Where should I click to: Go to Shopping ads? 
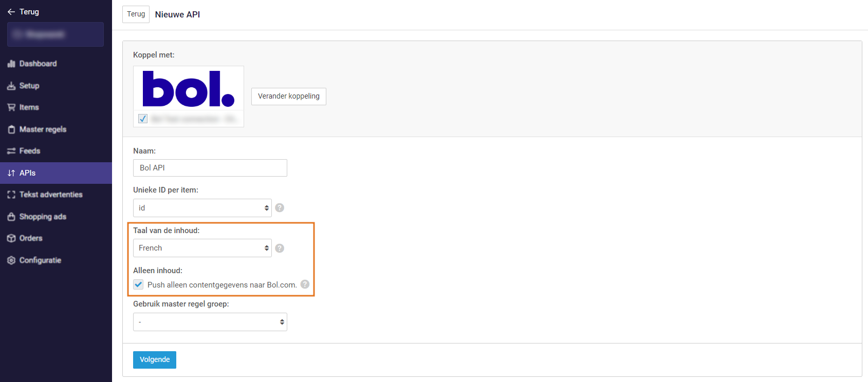click(56, 217)
